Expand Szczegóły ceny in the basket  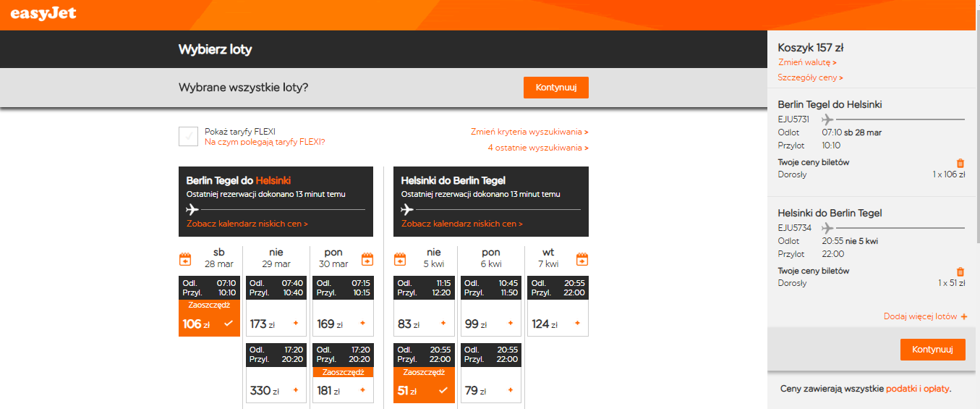click(x=811, y=77)
